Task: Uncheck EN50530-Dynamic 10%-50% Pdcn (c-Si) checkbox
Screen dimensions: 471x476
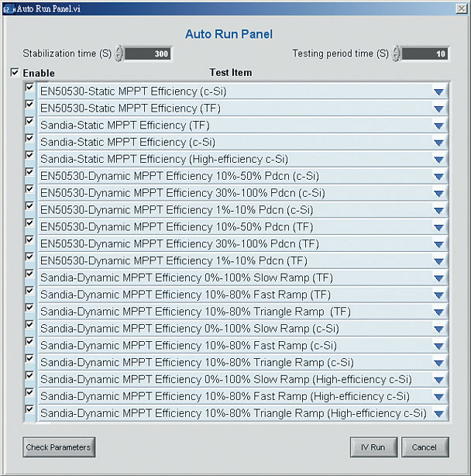Action: [x=29, y=172]
